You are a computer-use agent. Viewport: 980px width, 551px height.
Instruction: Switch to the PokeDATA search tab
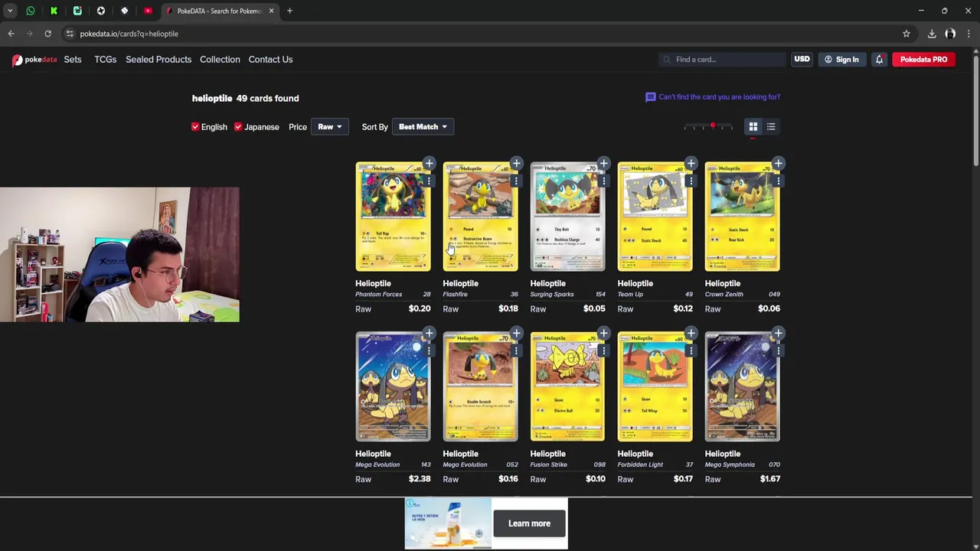219,11
